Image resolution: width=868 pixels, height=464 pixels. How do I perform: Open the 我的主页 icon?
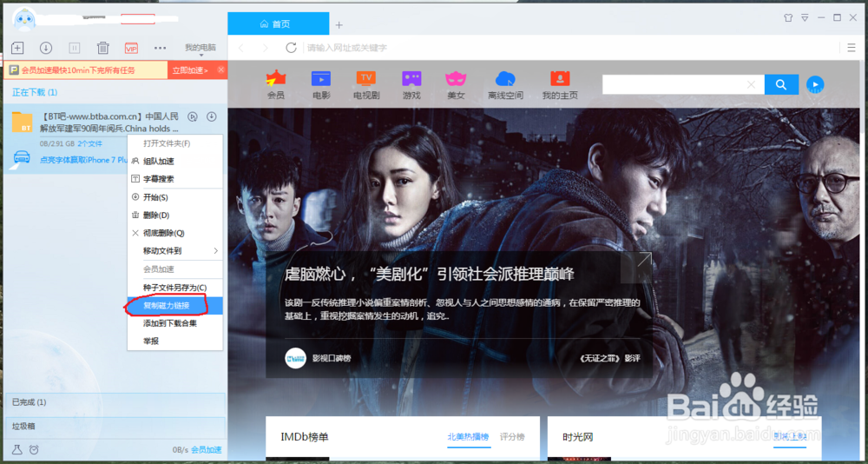click(560, 85)
